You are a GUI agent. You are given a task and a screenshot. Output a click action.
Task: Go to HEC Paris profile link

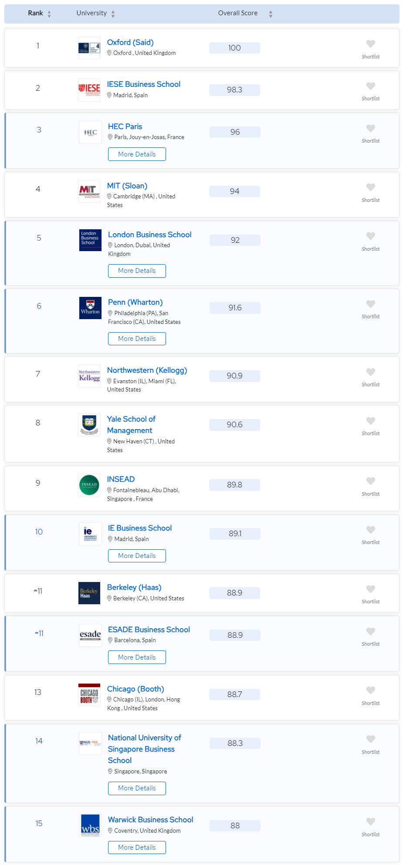pos(125,126)
